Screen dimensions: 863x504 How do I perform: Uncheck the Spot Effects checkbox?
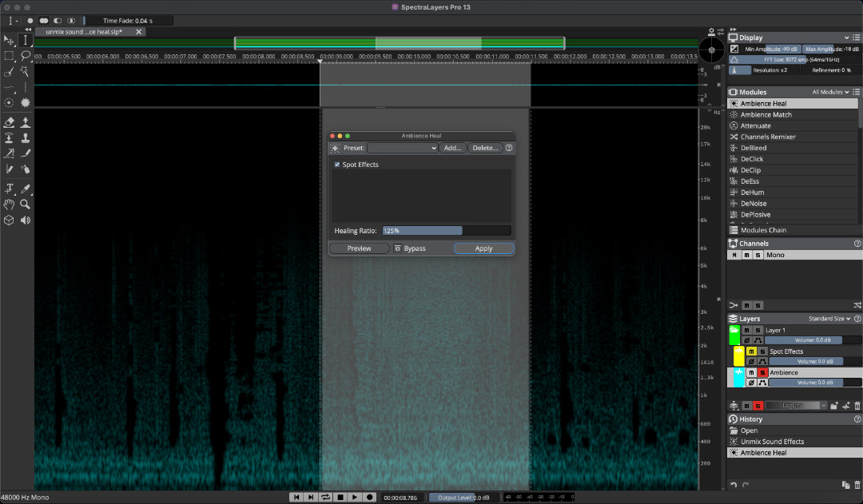point(337,165)
